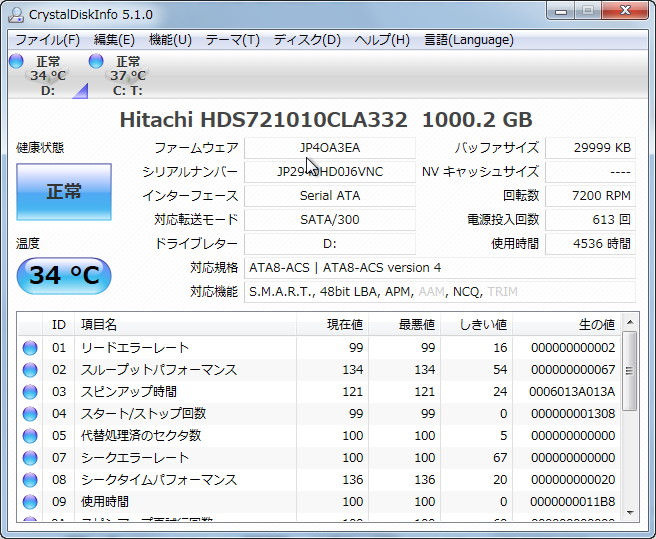Click the 最悪値 column header

click(x=405, y=324)
